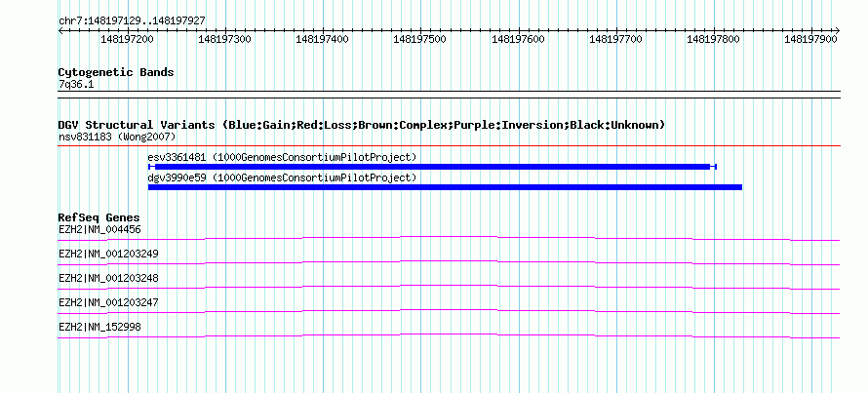The image size is (868, 393).
Task: Open the EZH2|NM_001203248 transcript label
Action: point(108,278)
